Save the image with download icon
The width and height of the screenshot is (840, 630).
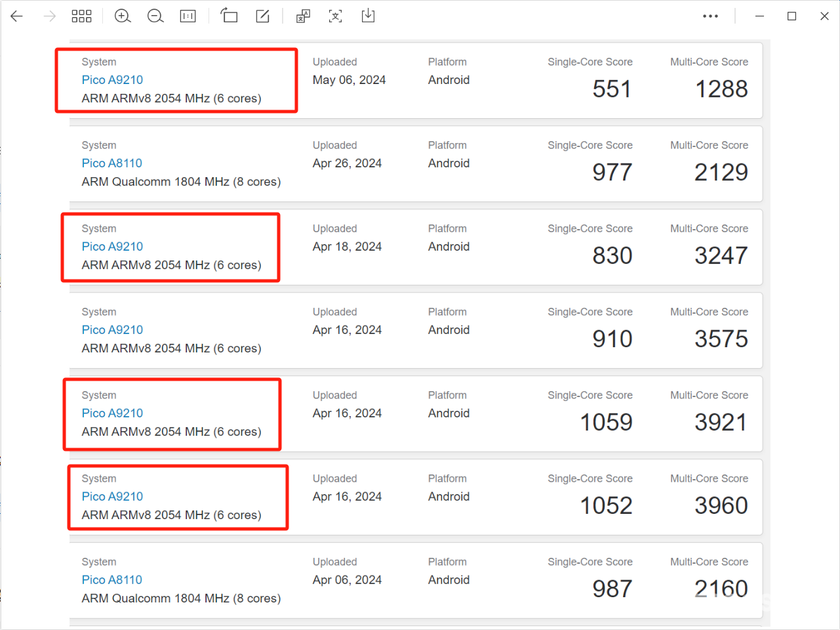point(369,16)
